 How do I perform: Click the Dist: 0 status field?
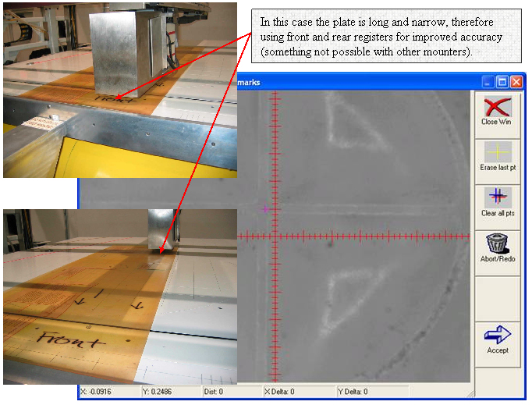coord(232,392)
